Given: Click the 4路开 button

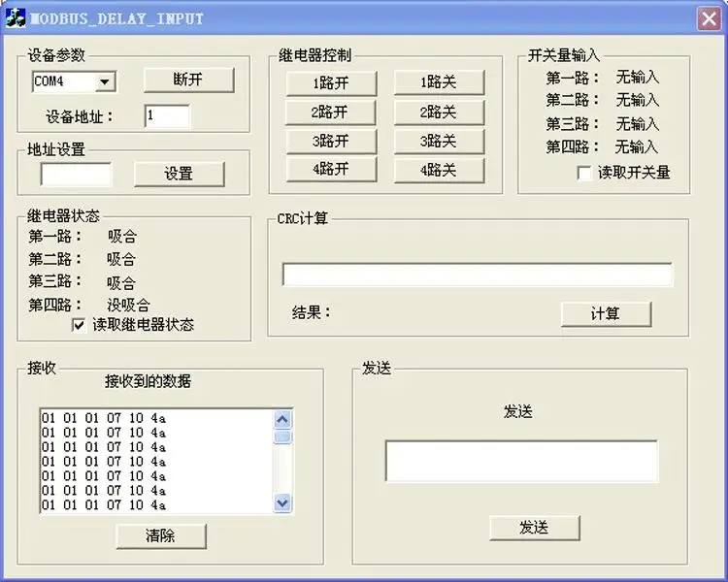Looking at the screenshot, I should 331,169.
